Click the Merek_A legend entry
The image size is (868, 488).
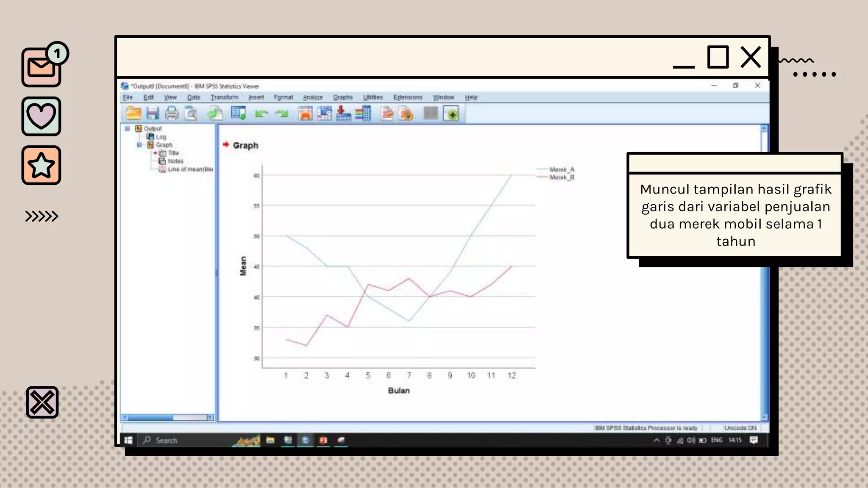tap(556, 169)
